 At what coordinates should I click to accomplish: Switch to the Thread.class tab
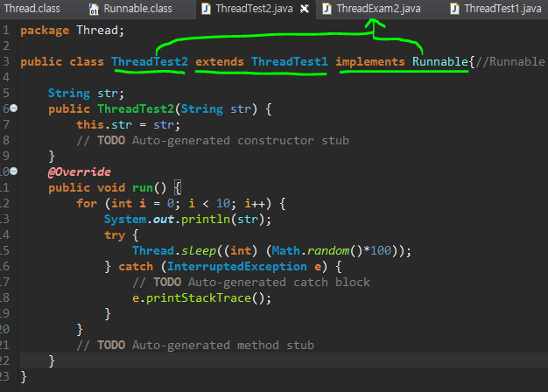tap(31, 9)
